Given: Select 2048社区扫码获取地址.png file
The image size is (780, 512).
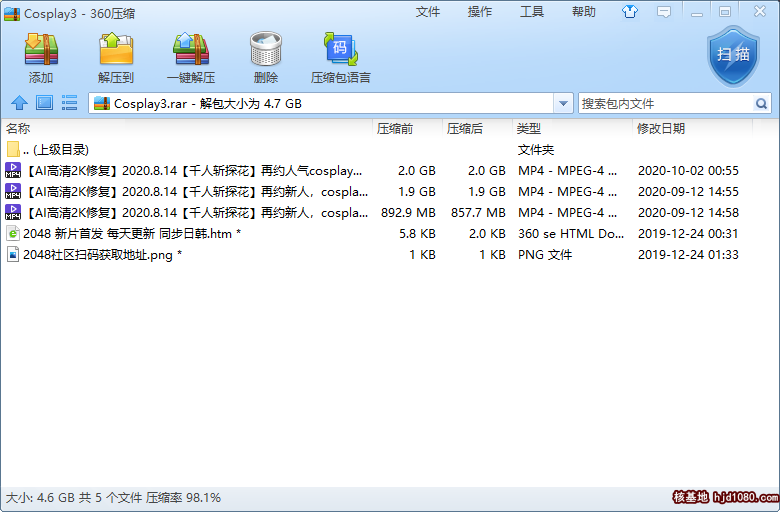Looking at the screenshot, I should point(102,255).
